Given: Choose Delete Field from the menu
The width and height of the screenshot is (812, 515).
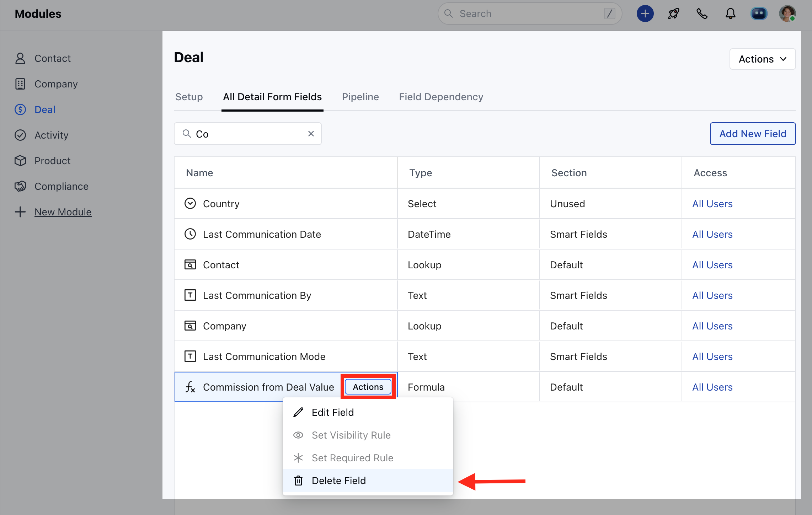Looking at the screenshot, I should [338, 481].
